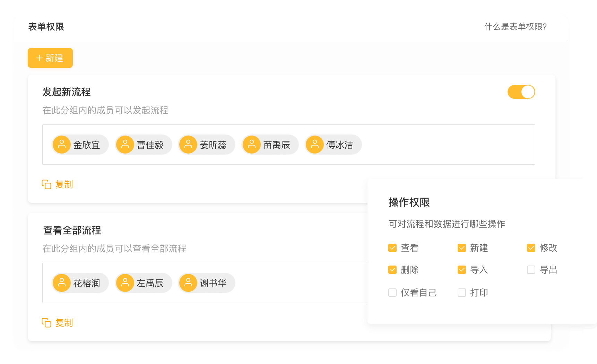Select member name 傅冰洁
The height and width of the screenshot is (364, 597).
(340, 145)
